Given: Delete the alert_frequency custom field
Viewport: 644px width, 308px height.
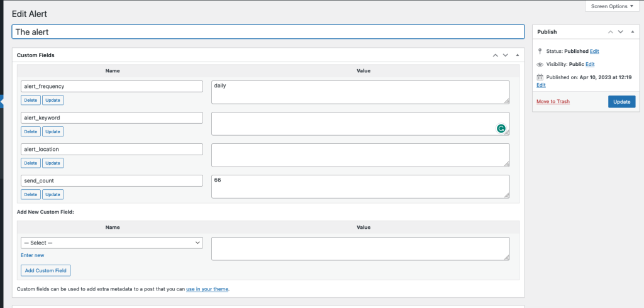Looking at the screenshot, I should (31, 100).
